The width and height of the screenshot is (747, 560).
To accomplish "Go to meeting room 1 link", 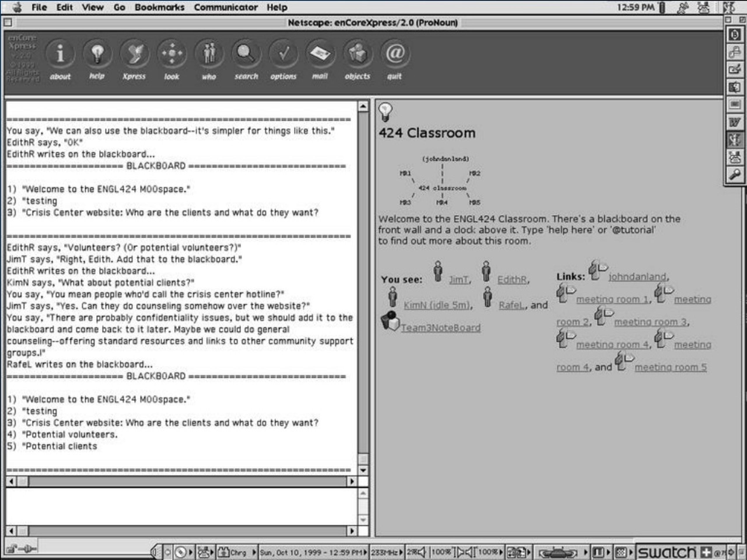I will 612,299.
